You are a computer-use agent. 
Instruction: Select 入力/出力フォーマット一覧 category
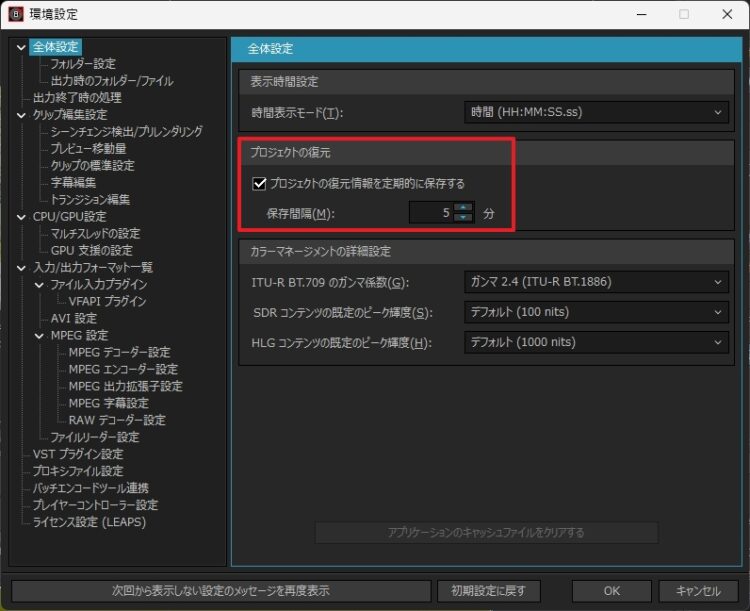(93, 267)
